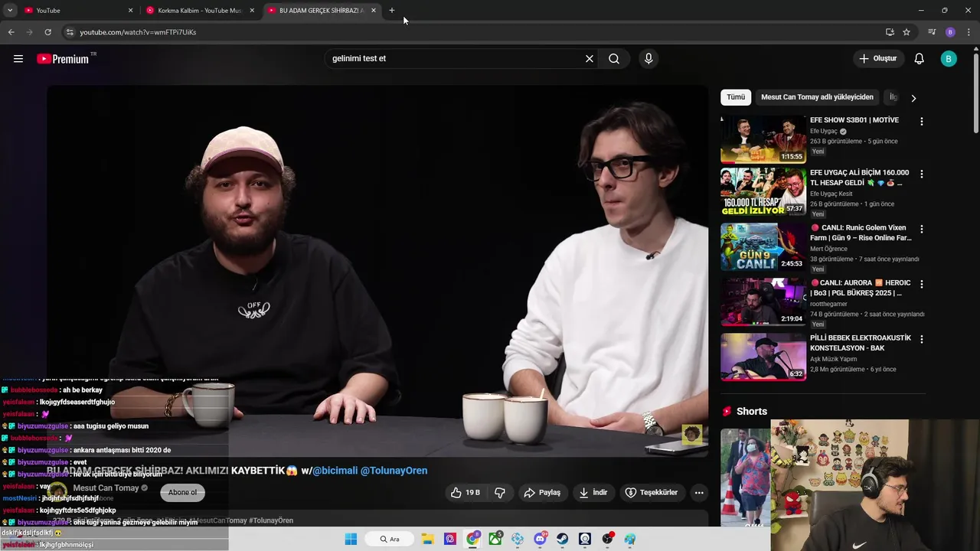
Task: Open the GÜN 9 CANLI thumbnail
Action: click(x=763, y=246)
